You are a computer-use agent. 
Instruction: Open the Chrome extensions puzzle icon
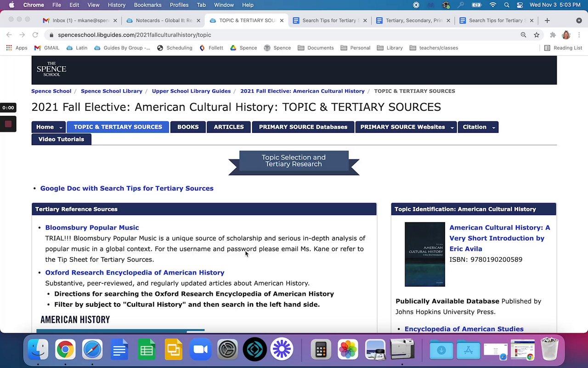click(553, 35)
